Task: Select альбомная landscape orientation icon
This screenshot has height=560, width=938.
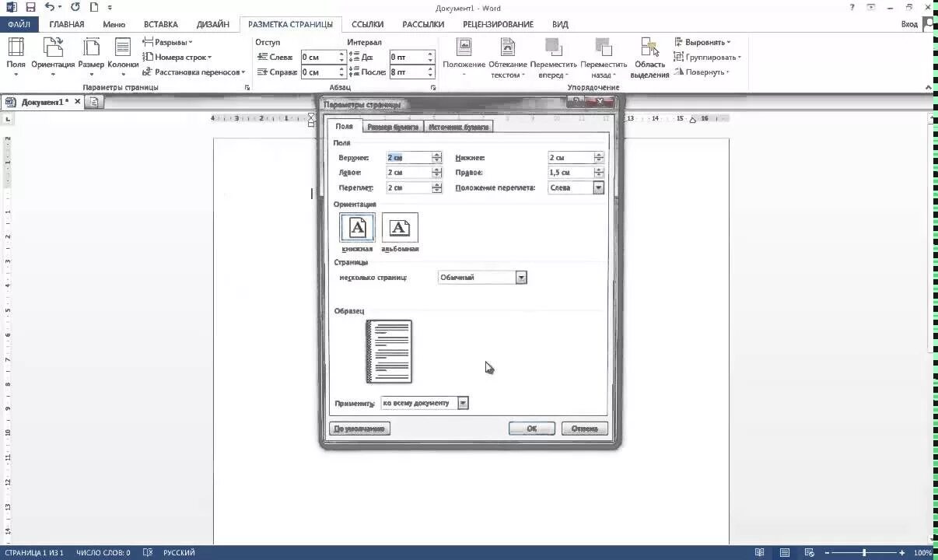Action: [x=400, y=227]
